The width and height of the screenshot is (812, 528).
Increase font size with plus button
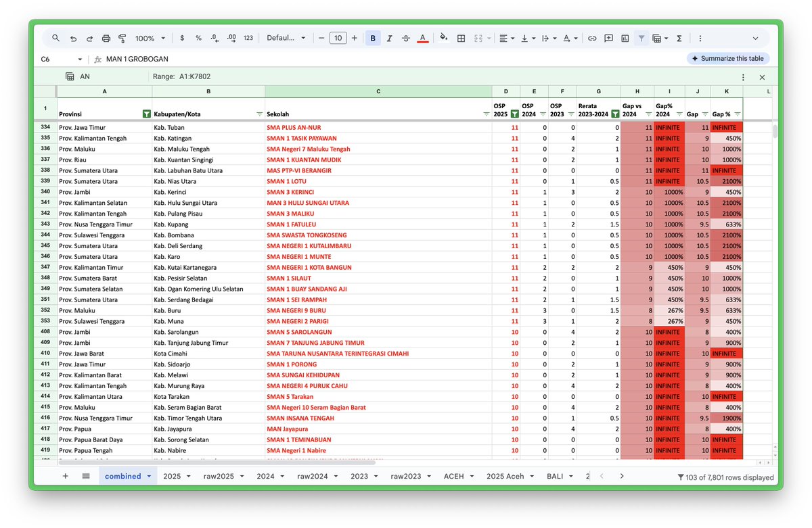pyautogui.click(x=354, y=39)
